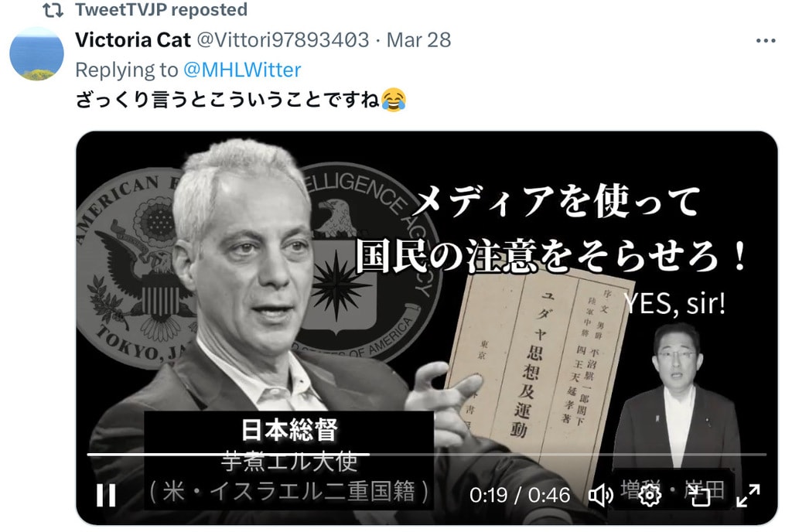Open the Mar 28 timestamp
This screenshot has width=792, height=532.
pyautogui.click(x=418, y=40)
